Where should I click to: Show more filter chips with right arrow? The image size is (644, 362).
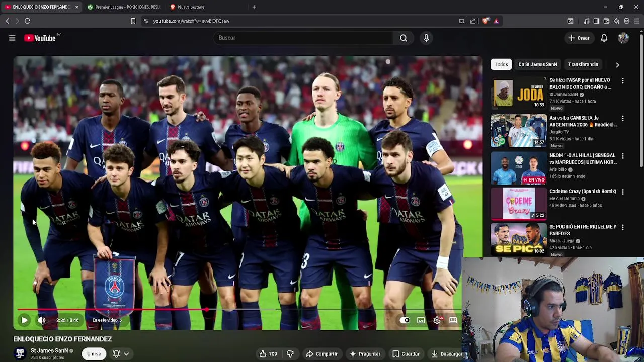[617, 64]
